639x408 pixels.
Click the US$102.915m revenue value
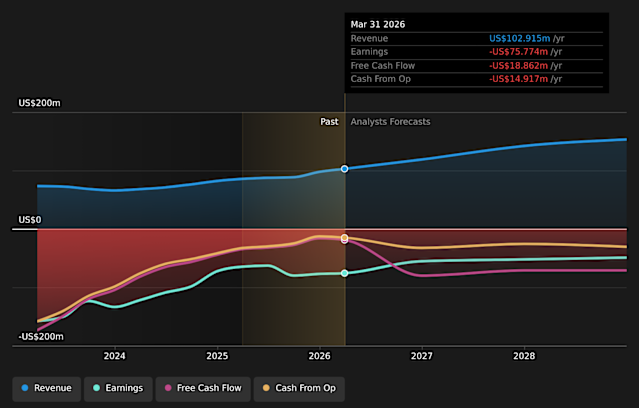click(x=520, y=38)
